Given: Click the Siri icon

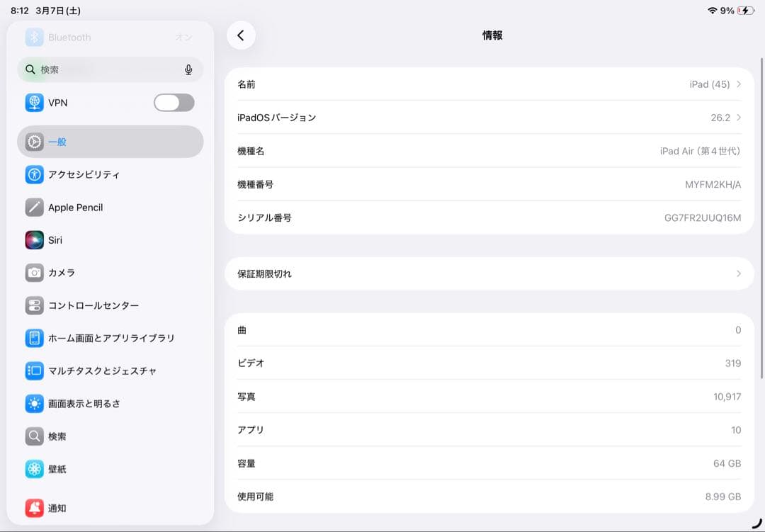Looking at the screenshot, I should (x=34, y=240).
